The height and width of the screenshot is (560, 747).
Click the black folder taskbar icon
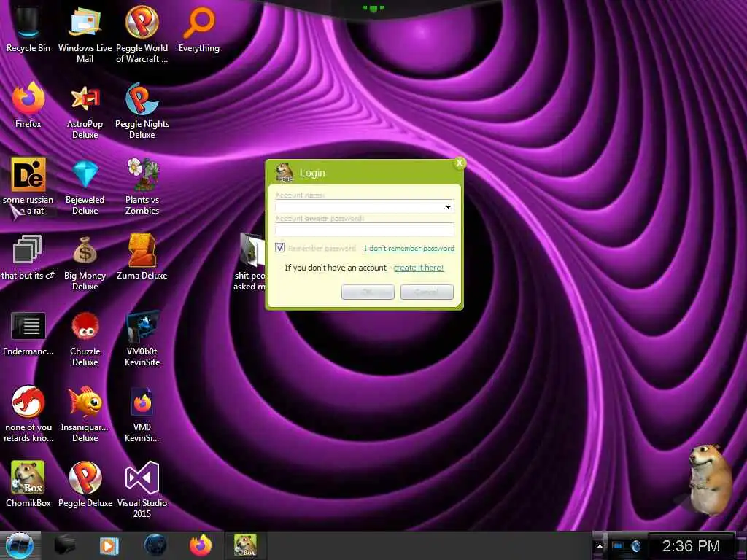64,545
